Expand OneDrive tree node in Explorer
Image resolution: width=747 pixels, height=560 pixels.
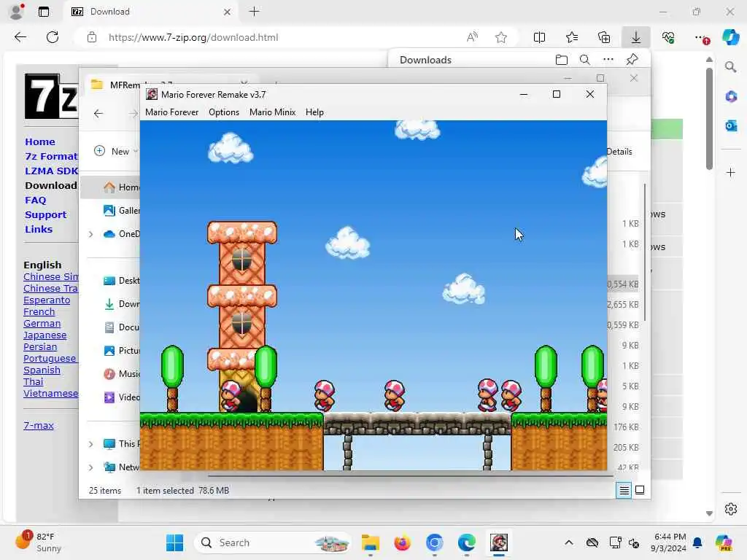click(x=90, y=234)
